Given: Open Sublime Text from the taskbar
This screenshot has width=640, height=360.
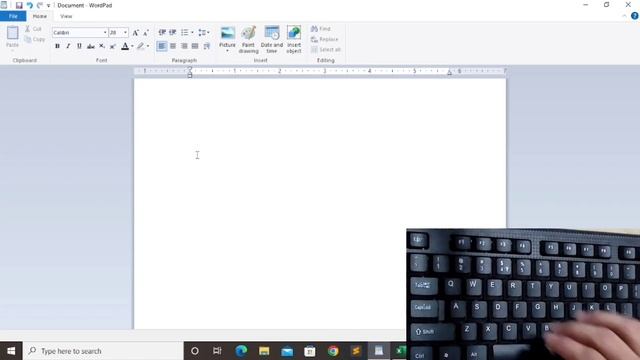Looking at the screenshot, I should pos(356,351).
